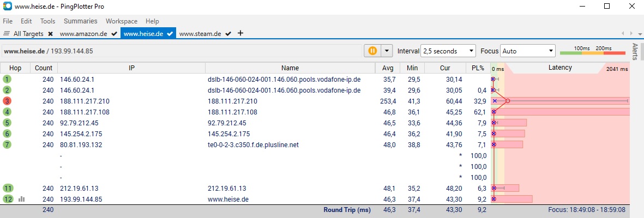Screen dimensions: 644x218
Task: Click the hamburger icon beside All Targets
Action: tap(7, 34)
